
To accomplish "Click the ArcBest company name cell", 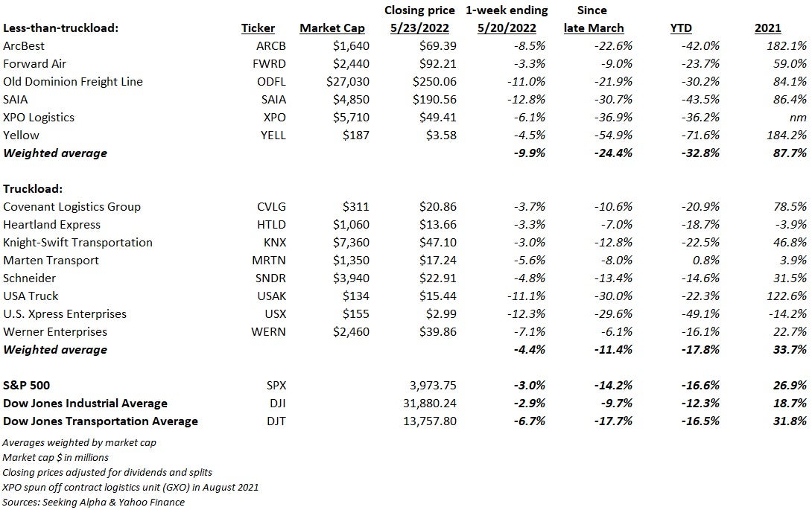I will [x=24, y=46].
